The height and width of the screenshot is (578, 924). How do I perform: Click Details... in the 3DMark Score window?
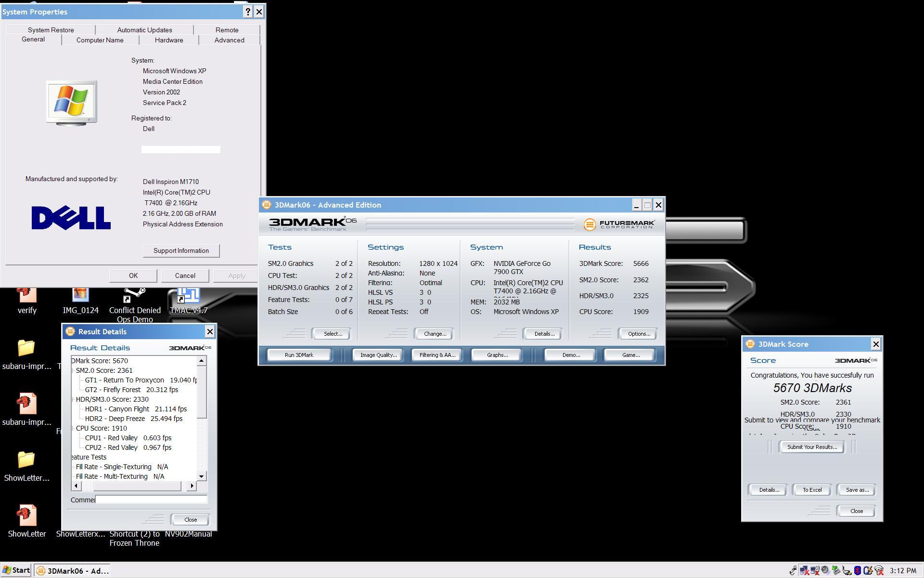click(769, 490)
